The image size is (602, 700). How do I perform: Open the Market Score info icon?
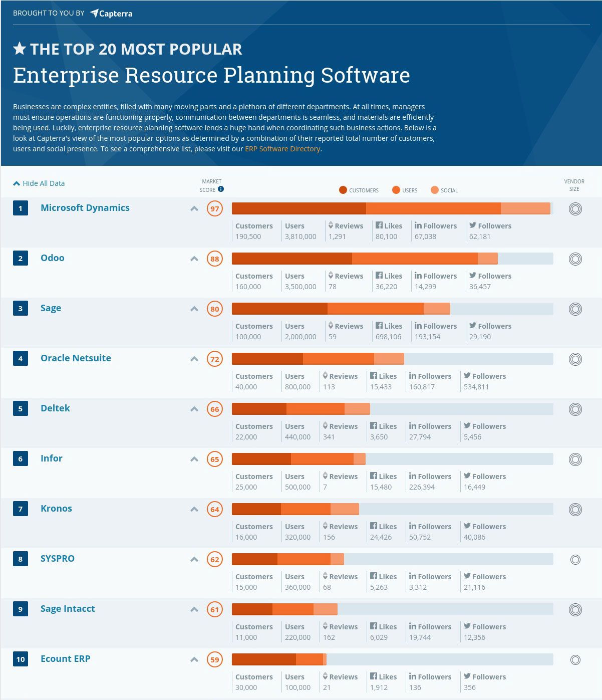coord(221,189)
